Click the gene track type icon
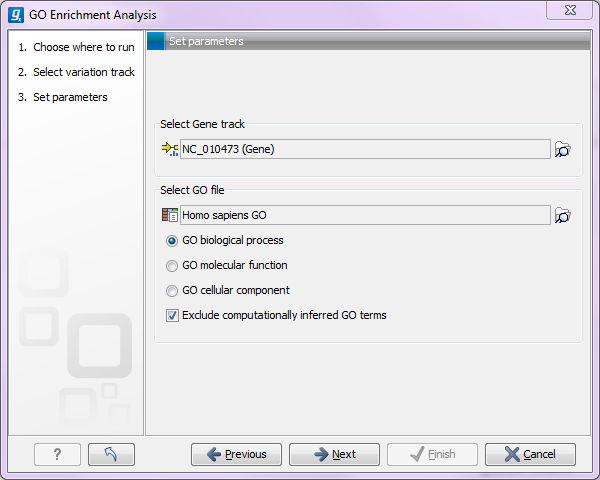600x480 pixels. [170, 149]
